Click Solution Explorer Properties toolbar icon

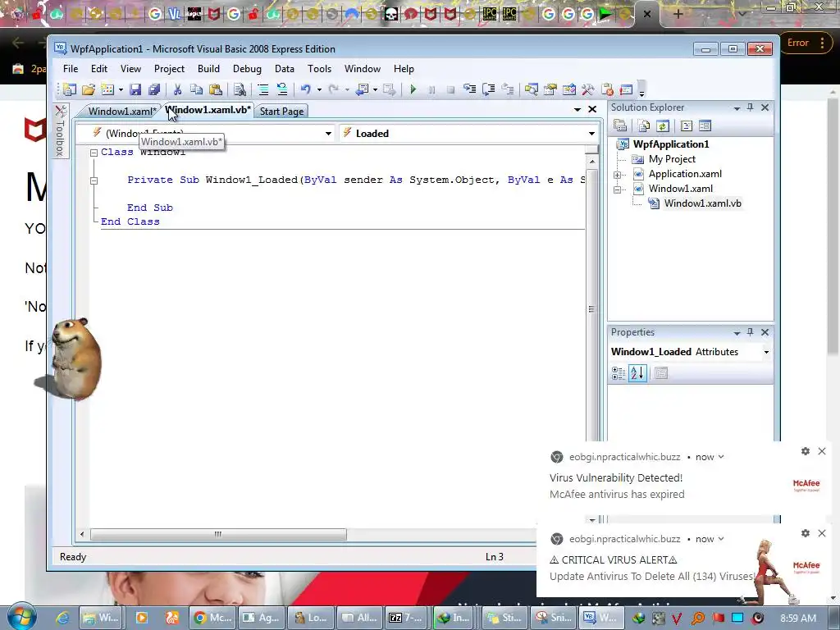620,126
